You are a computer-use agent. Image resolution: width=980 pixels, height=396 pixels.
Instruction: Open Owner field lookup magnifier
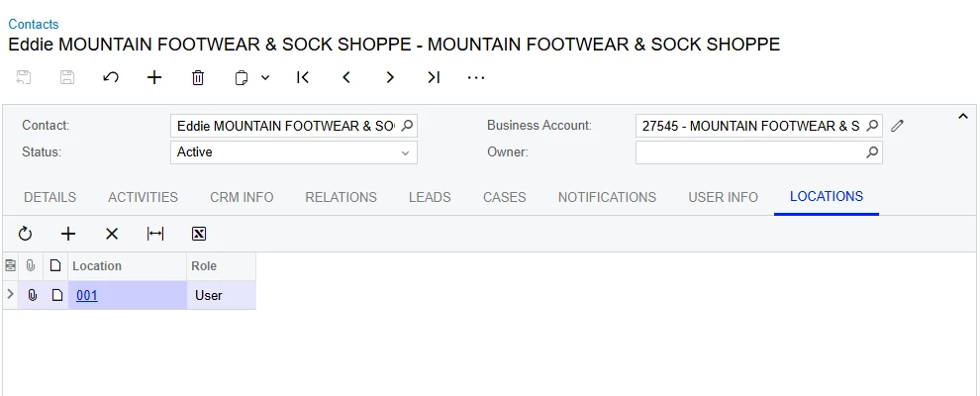[872, 151]
